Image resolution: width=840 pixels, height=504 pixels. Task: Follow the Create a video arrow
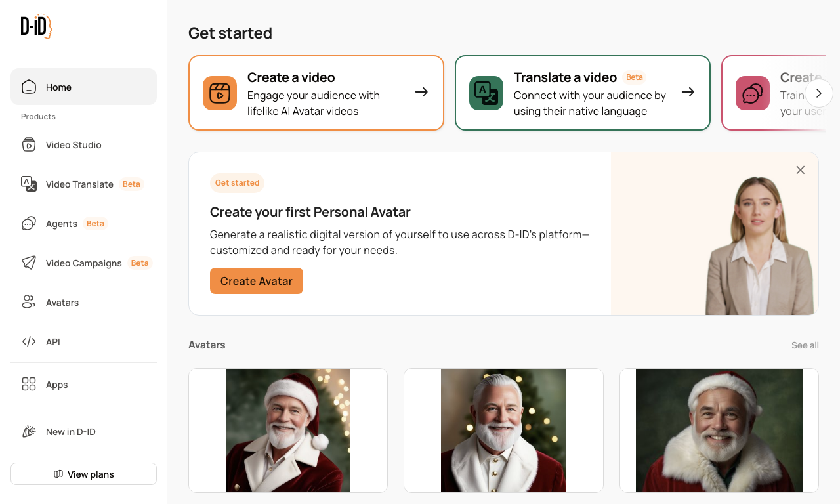pyautogui.click(x=422, y=92)
